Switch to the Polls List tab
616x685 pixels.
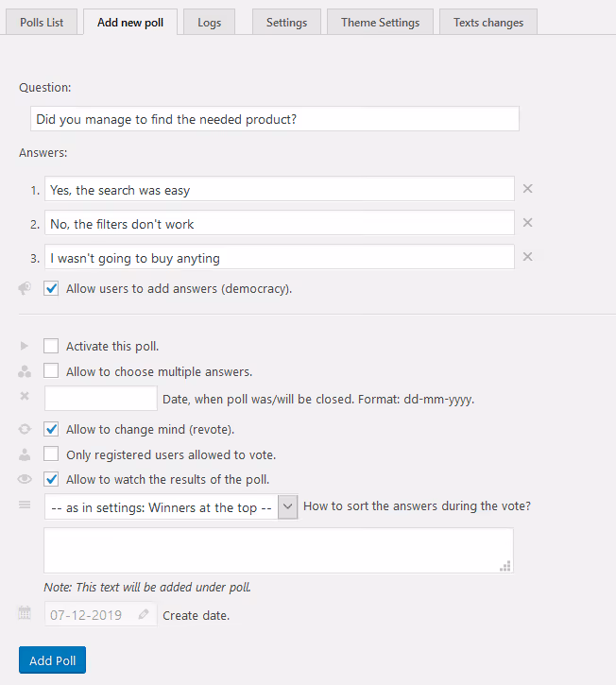click(x=42, y=23)
